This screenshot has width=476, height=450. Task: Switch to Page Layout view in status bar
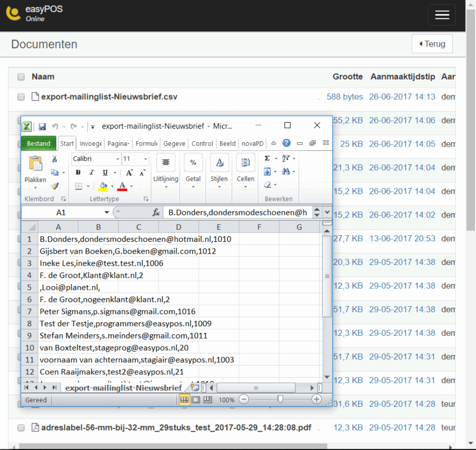tap(196, 400)
